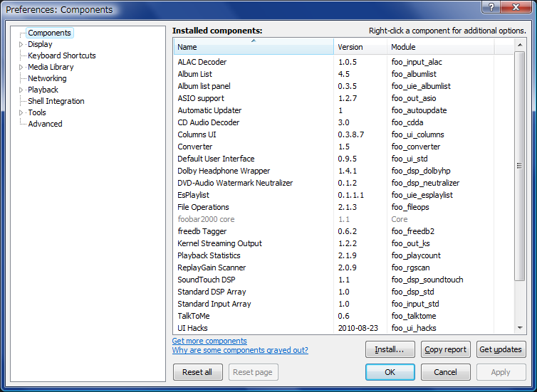Close the Preferences window
Image resolution: width=537 pixels, height=392 pixels.
pyautogui.click(x=516, y=7)
